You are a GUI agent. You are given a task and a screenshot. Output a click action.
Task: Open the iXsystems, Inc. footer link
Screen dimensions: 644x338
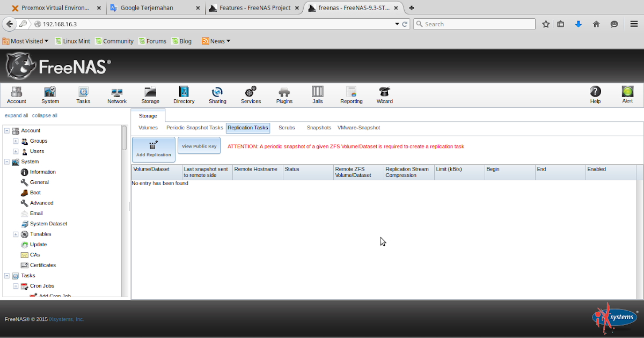tap(67, 319)
